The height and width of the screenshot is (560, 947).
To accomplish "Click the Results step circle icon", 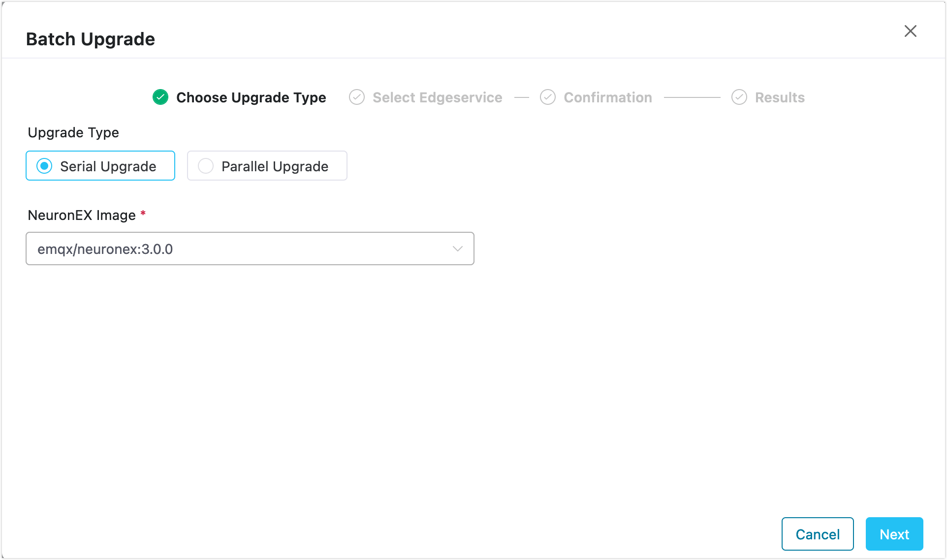I will coord(739,97).
